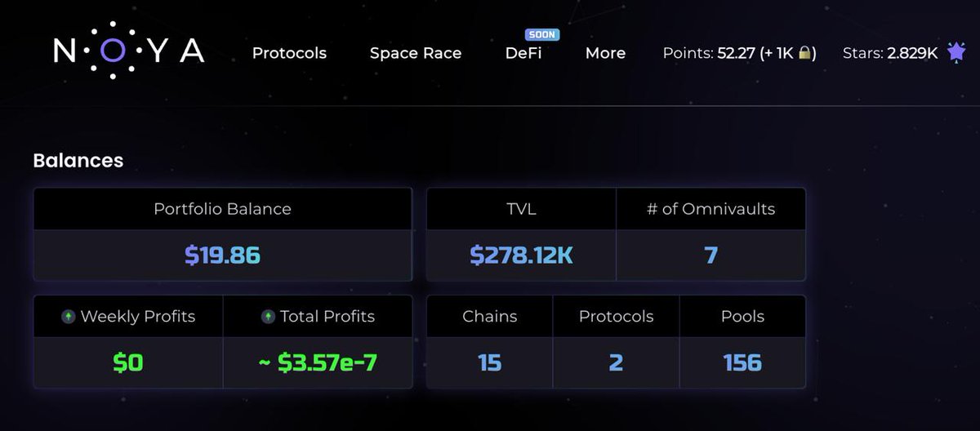
Task: Click the Chains count 15
Action: coord(489,362)
